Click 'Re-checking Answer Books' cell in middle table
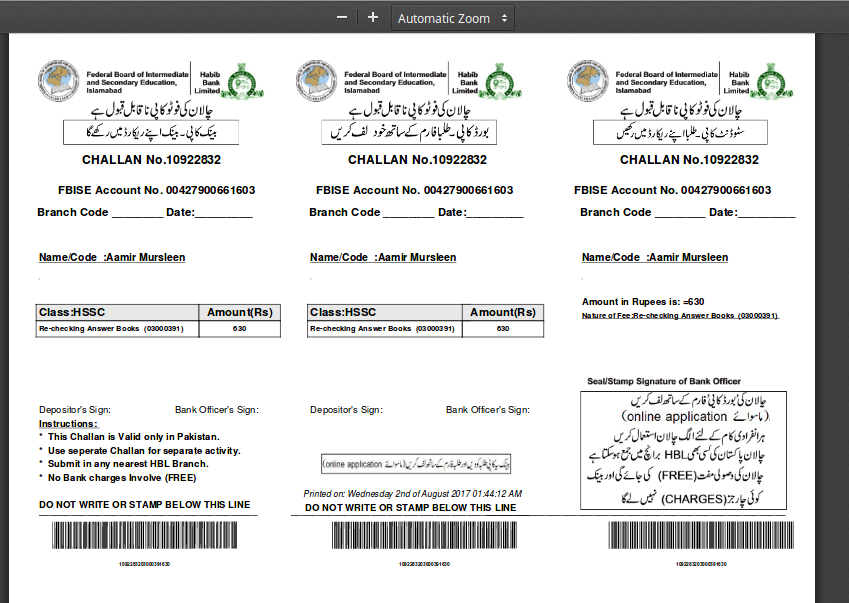 (x=385, y=329)
